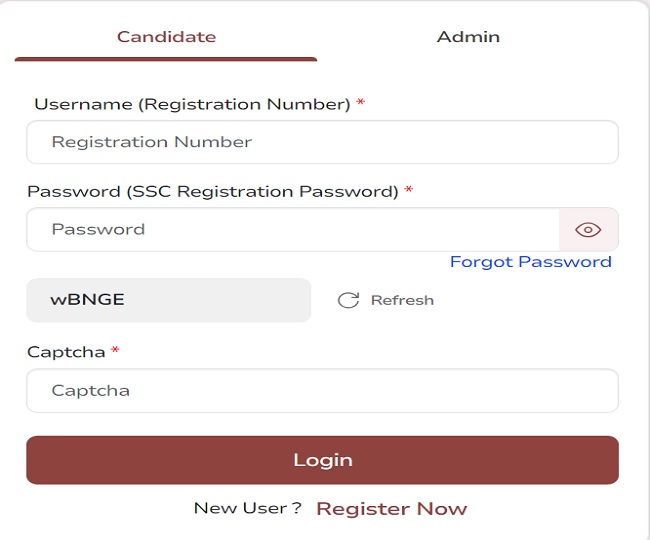Click the Password (SSC Registration Password) label
This screenshot has height=540, width=650.
(x=212, y=191)
